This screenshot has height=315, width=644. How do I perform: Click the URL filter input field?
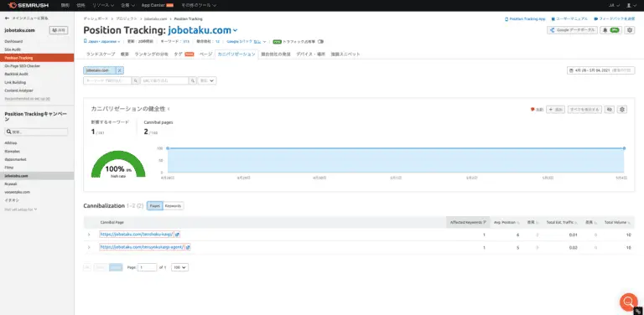(x=164, y=80)
